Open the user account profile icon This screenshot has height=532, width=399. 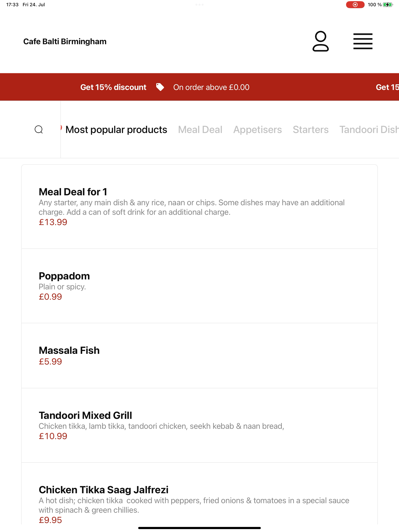point(320,41)
